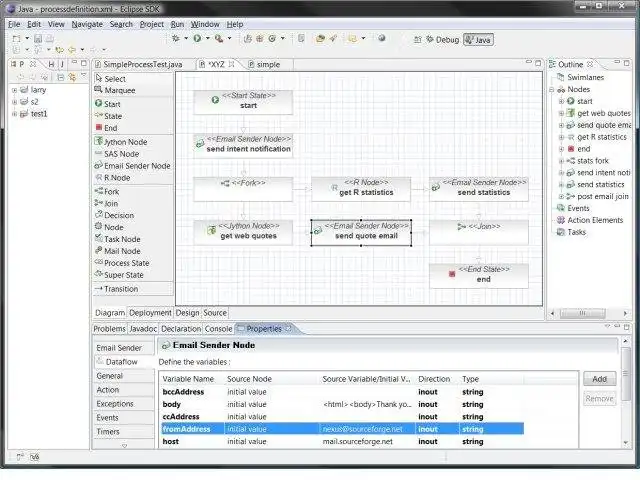Select the Transition palette tool
Viewport: 640px width, 480px height.
pos(116,289)
